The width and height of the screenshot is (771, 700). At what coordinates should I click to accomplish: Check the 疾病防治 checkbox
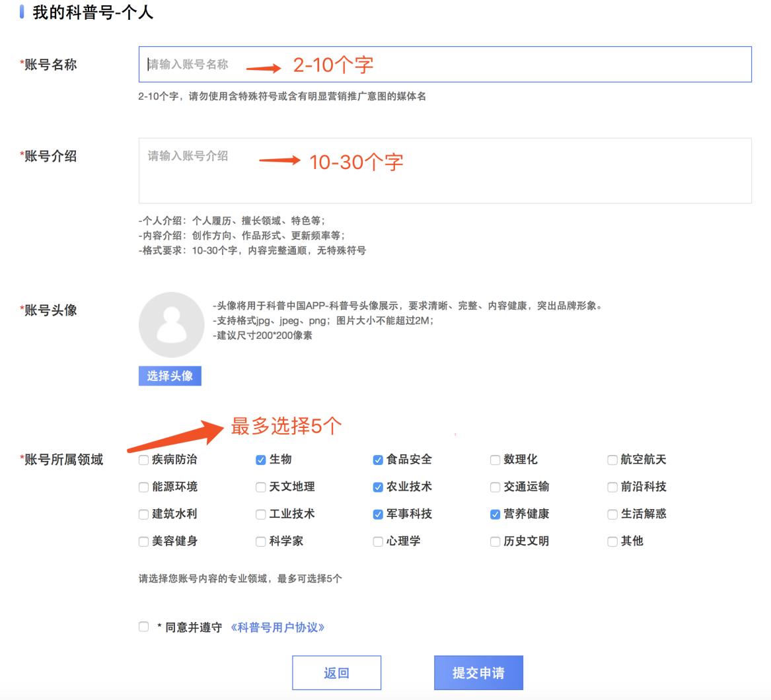tap(143, 460)
